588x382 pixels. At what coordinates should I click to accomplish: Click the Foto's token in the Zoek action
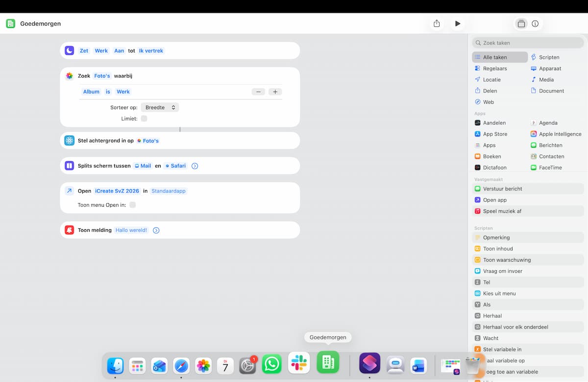102,76
